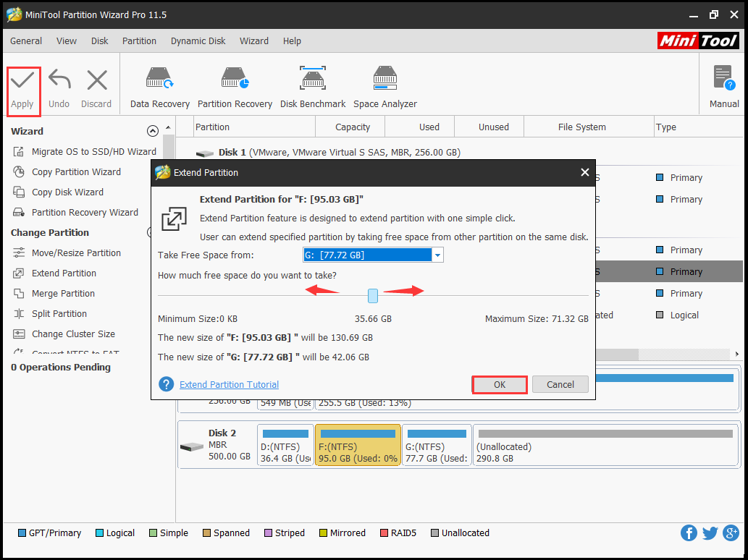Viewport: 748px width, 560px height.
Task: Open the Dynamic Disk menu
Action: click(x=198, y=41)
